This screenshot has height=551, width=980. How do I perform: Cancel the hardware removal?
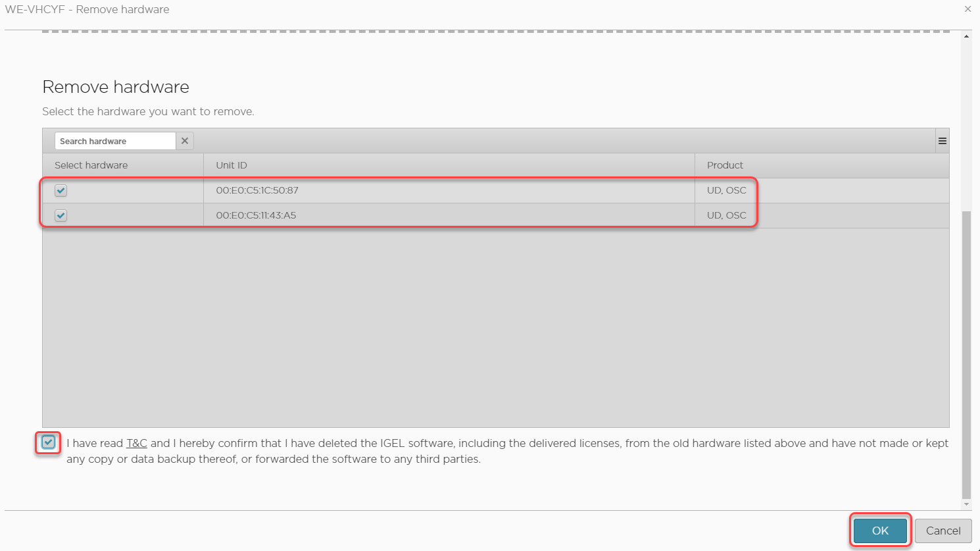(943, 531)
